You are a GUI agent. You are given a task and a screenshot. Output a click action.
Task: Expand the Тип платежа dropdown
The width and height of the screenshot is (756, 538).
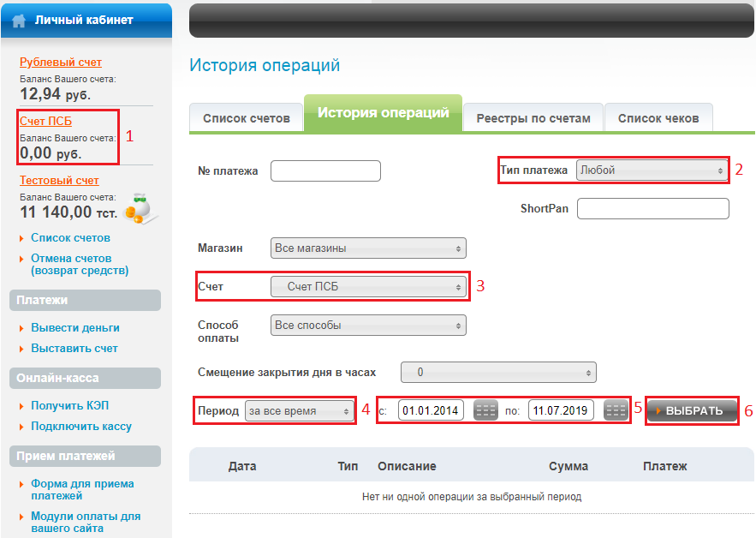pyautogui.click(x=651, y=170)
